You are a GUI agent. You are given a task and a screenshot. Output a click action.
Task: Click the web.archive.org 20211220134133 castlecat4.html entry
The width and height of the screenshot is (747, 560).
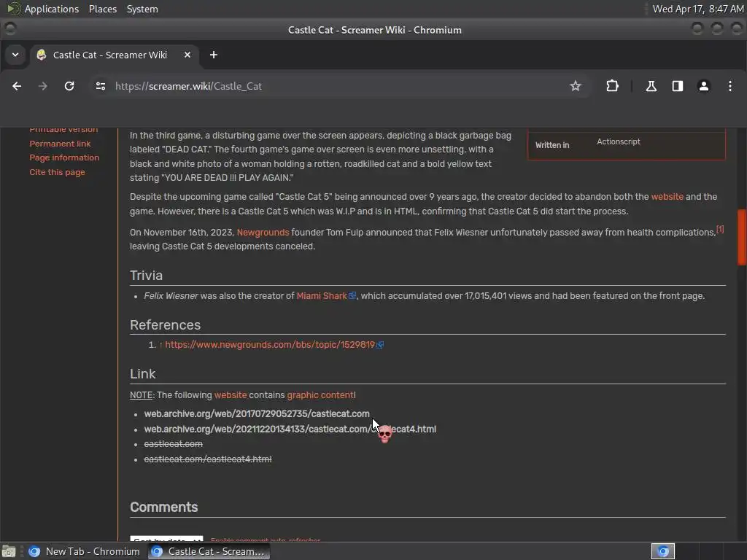[290, 429]
